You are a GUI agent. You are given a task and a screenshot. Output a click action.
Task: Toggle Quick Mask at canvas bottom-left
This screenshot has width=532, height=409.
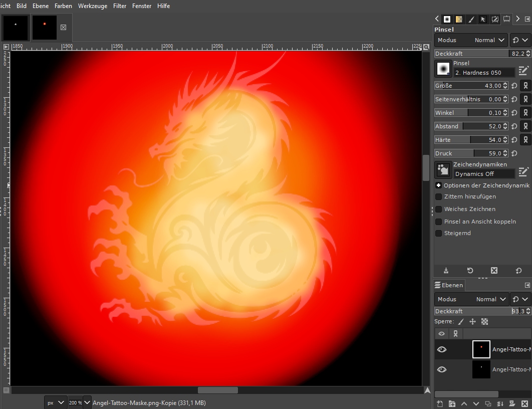pyautogui.click(x=6, y=390)
